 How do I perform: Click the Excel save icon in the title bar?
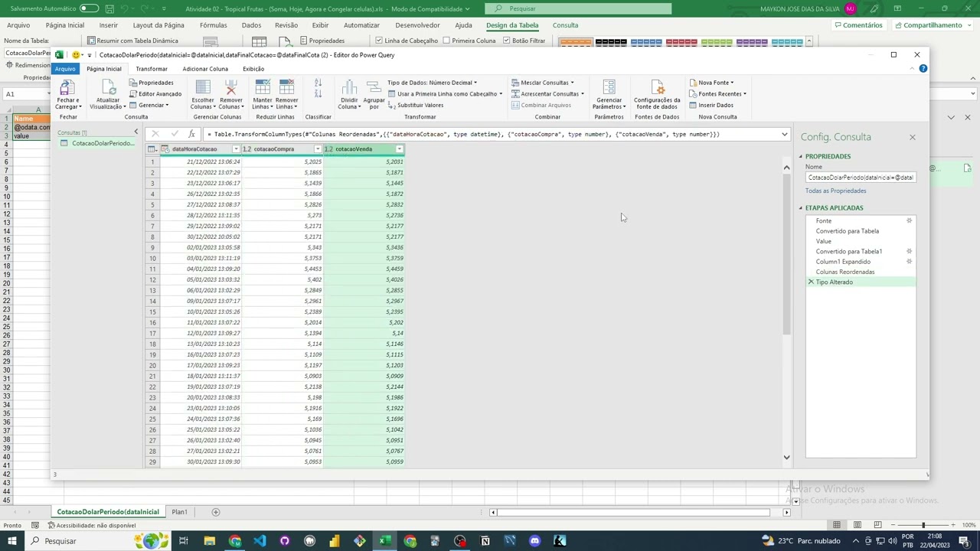109,8
